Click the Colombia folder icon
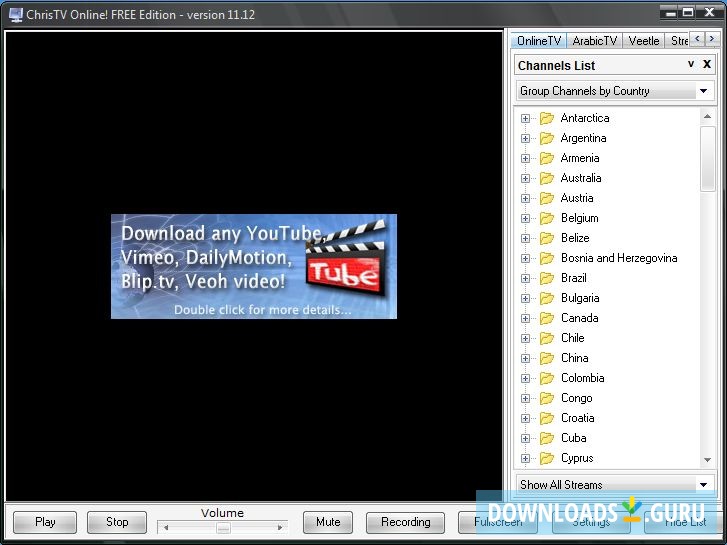 (x=547, y=378)
